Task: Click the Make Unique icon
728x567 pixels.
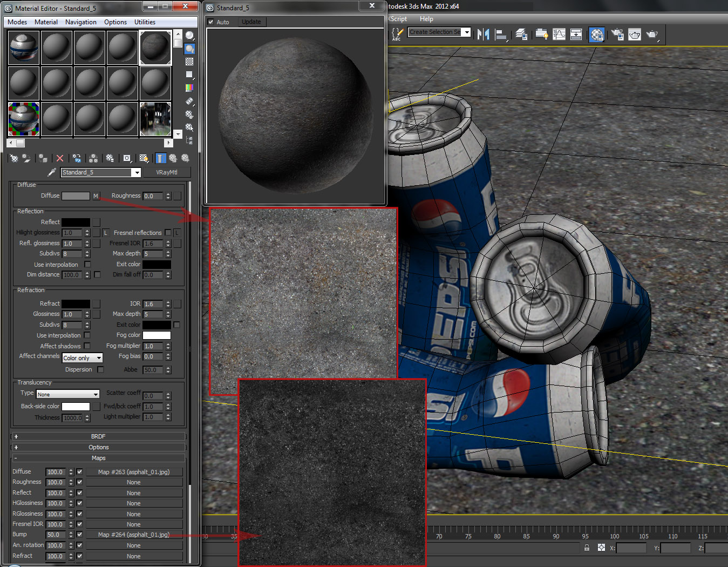Action: tap(93, 158)
